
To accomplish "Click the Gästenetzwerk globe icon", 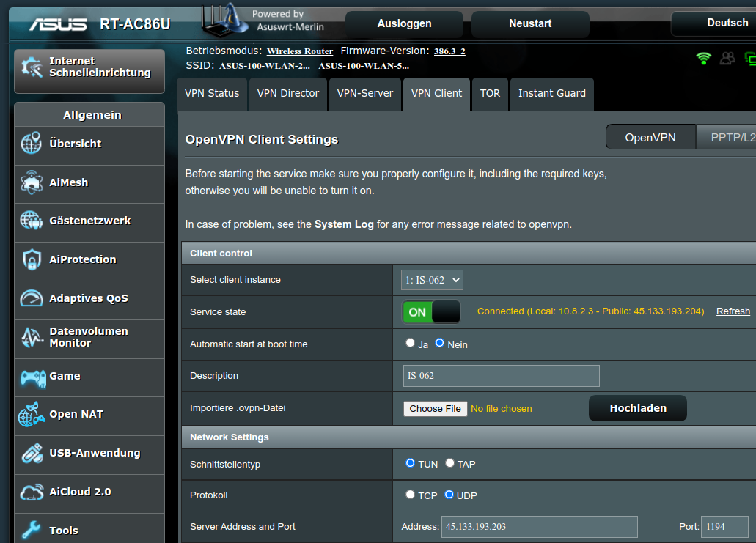I will [32, 221].
